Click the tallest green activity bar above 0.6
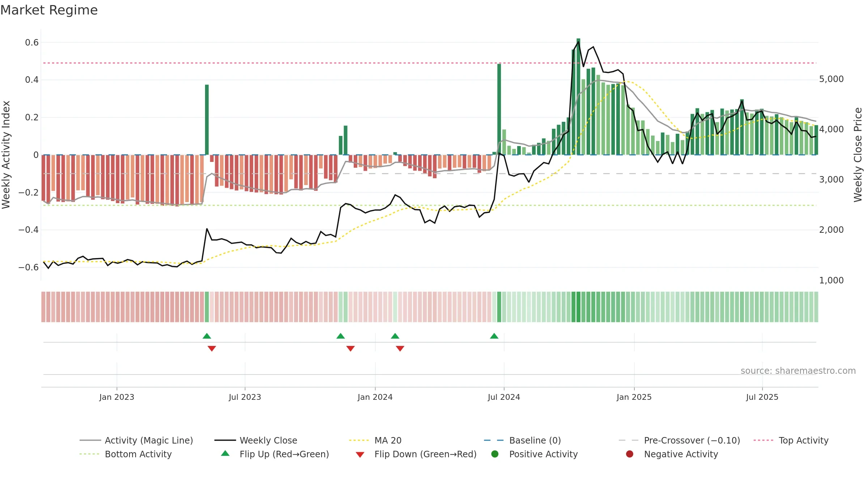 pyautogui.click(x=578, y=97)
